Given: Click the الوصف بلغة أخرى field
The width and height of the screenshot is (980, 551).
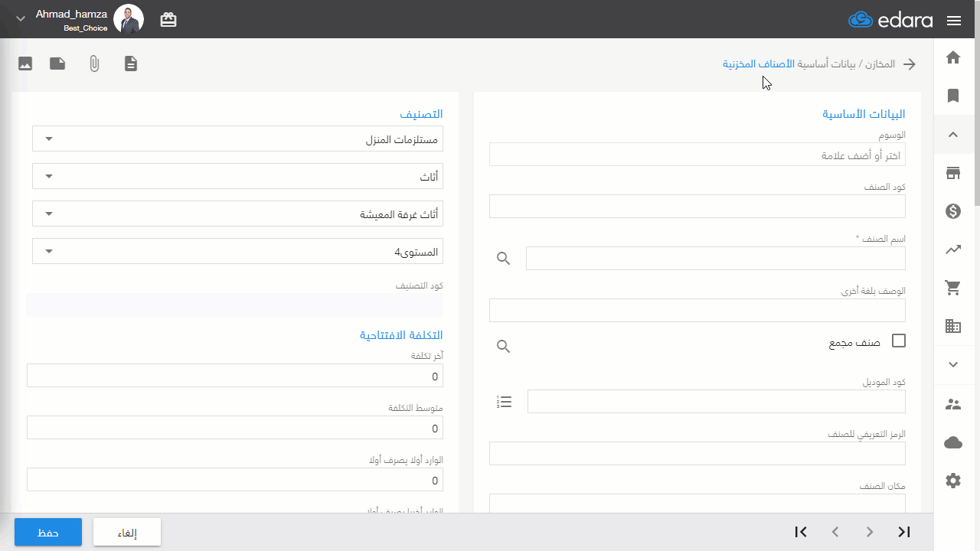Looking at the screenshot, I should (697, 310).
